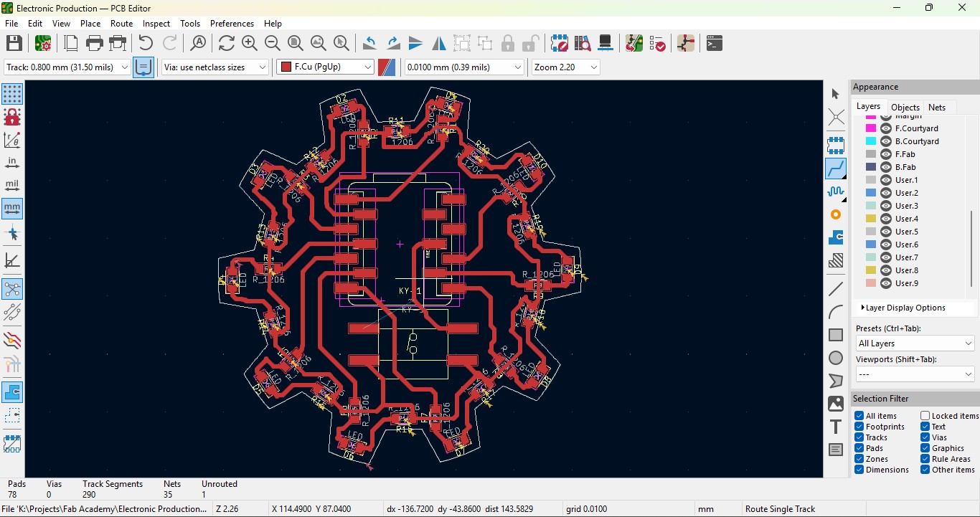Viewport: 980px width, 517px height.
Task: Toggle grid display in left toolbar
Action: click(12, 94)
